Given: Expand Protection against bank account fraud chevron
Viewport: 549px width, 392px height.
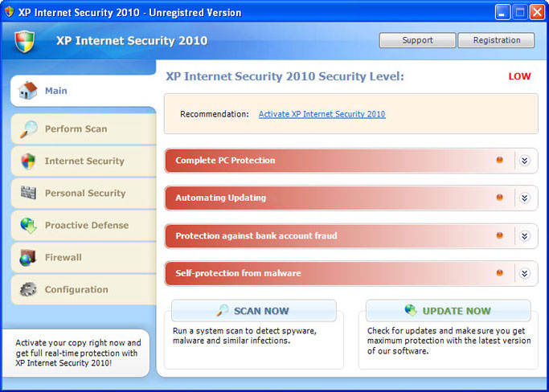Looking at the screenshot, I should 524,236.
